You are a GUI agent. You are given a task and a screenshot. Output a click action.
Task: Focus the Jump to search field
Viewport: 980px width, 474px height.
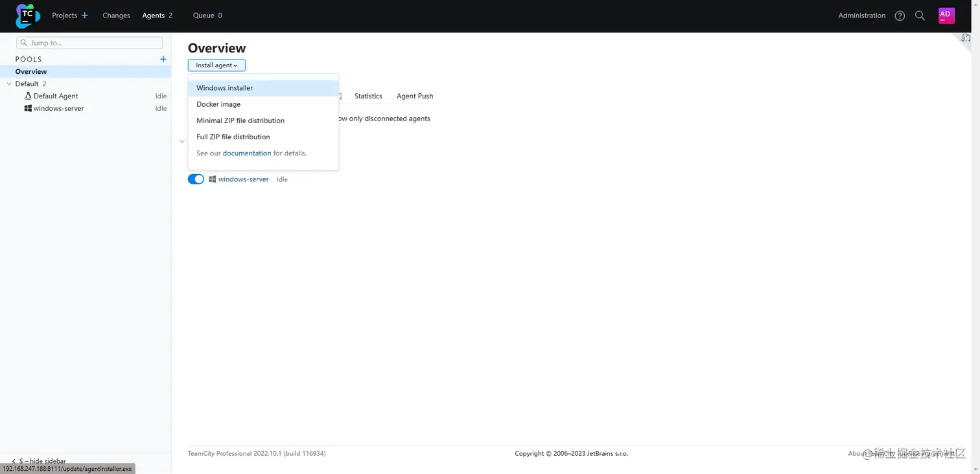pos(89,43)
